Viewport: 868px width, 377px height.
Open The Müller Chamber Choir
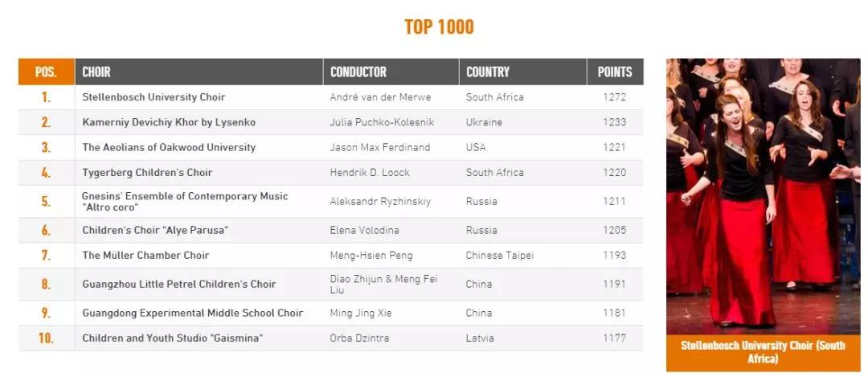[x=145, y=255]
